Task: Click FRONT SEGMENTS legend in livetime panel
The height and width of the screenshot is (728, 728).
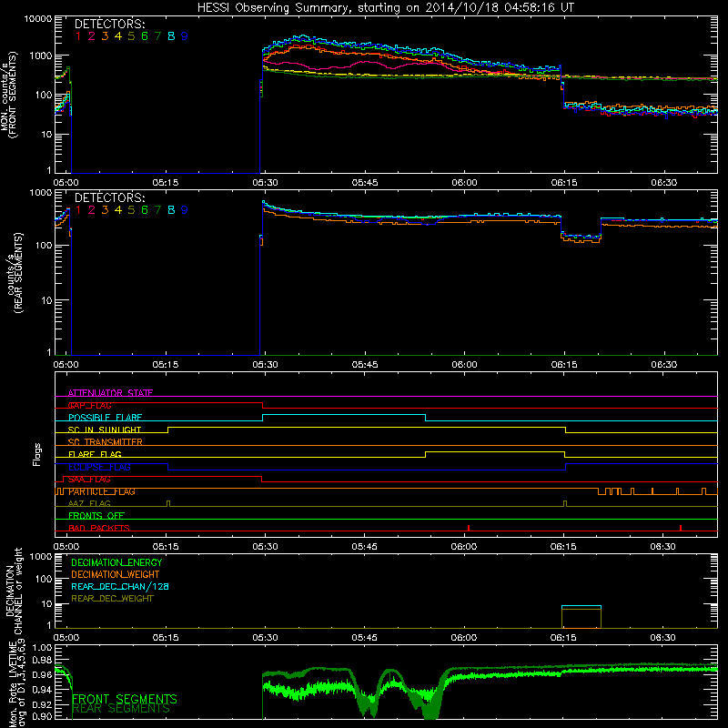Action: tap(125, 699)
